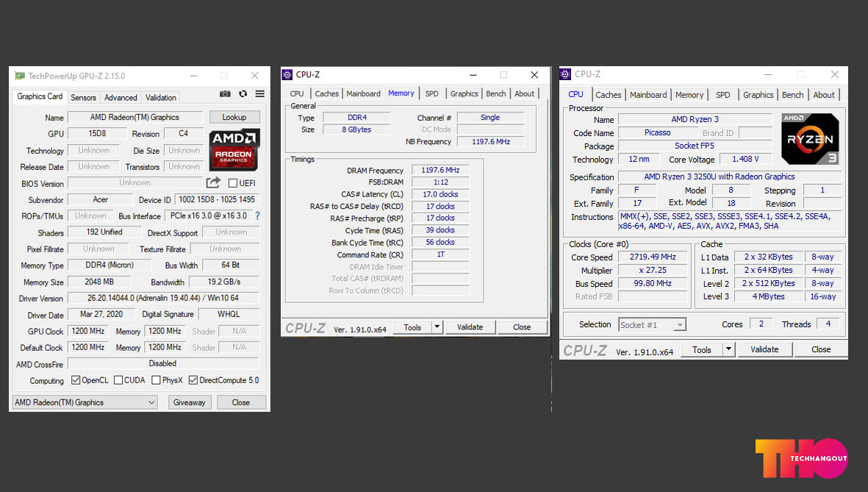Click the Instructions text box in CPU-Z
The height and width of the screenshot is (492, 868).
[x=730, y=221]
